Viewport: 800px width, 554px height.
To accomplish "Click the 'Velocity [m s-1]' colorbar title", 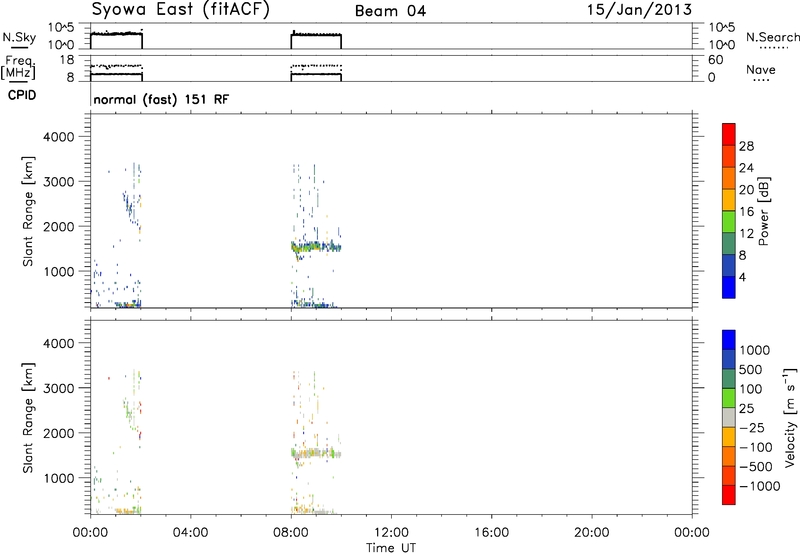I will 790,417.
